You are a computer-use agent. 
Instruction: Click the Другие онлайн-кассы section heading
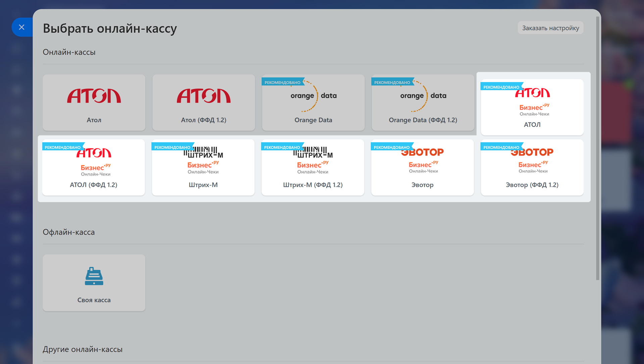83,349
